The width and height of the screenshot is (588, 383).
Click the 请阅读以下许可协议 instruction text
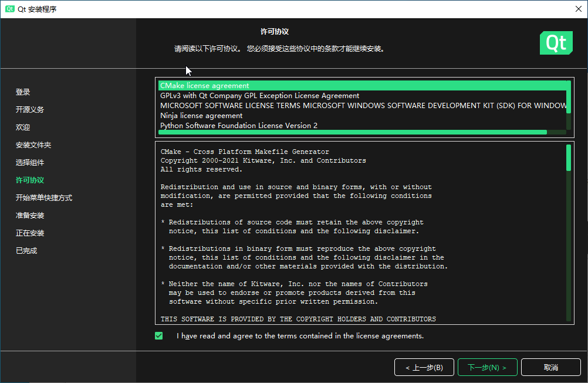[x=280, y=49]
